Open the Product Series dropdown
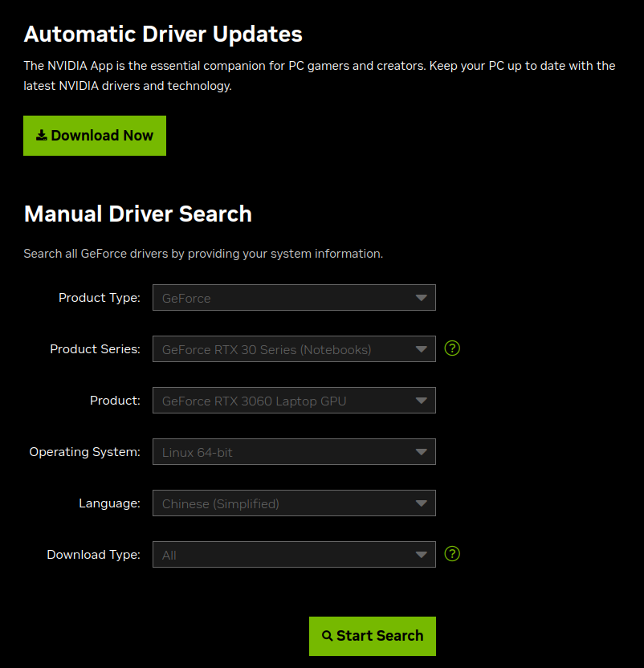This screenshot has width=644, height=668. [x=294, y=349]
